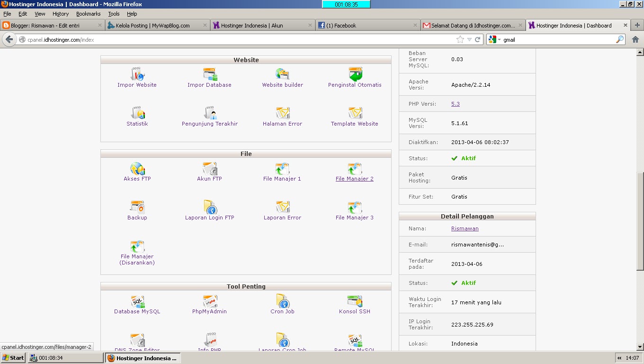The height and width of the screenshot is (364, 644).
Task: Open the History menu
Action: coord(61,14)
